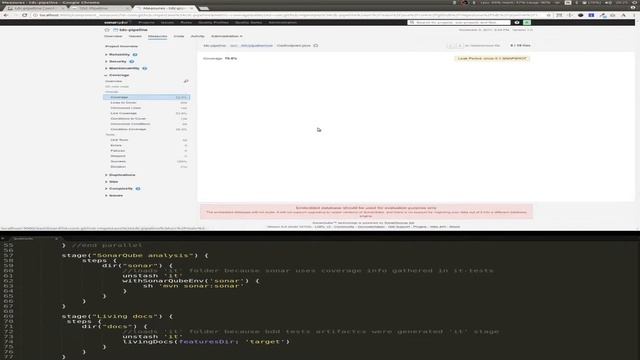Viewport: 640px width, 360px height.
Task: Switch to the project Issues tab
Action: 135,36
